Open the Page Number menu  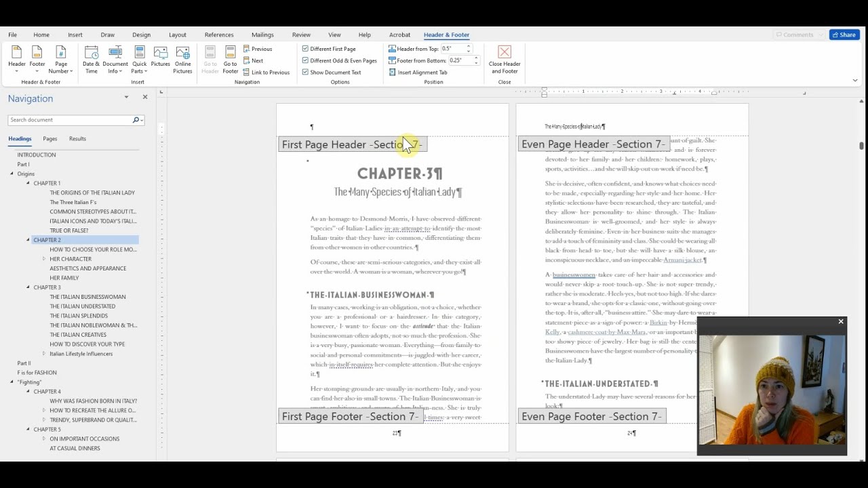point(61,60)
